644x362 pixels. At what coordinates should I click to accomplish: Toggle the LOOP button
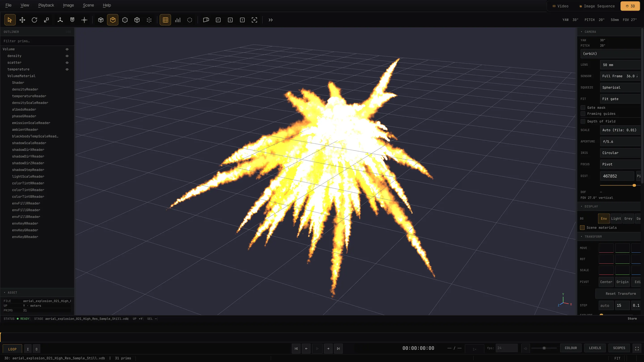(12, 349)
